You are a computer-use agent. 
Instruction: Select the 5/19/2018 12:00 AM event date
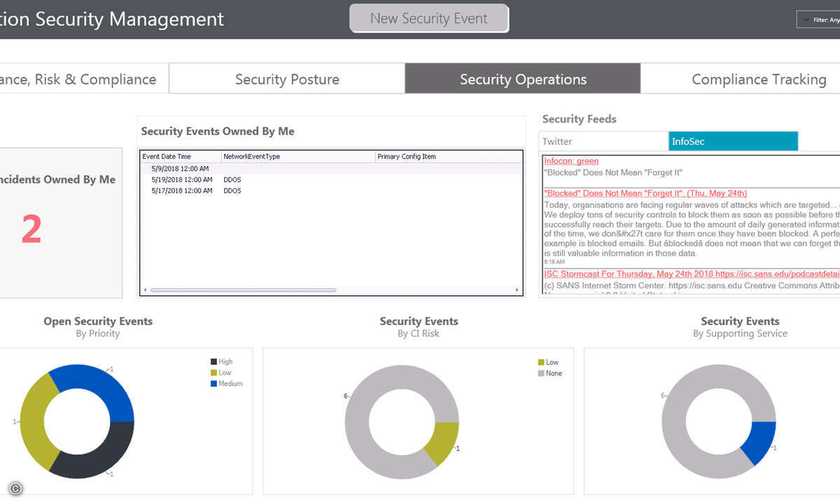click(182, 180)
